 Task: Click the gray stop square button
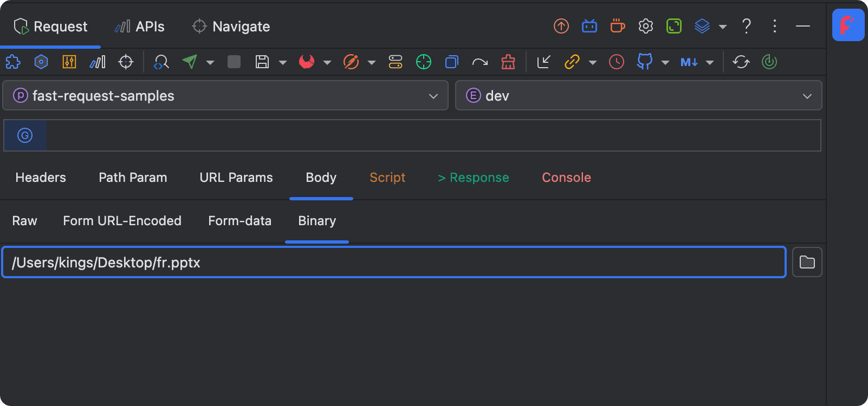pyautogui.click(x=234, y=62)
